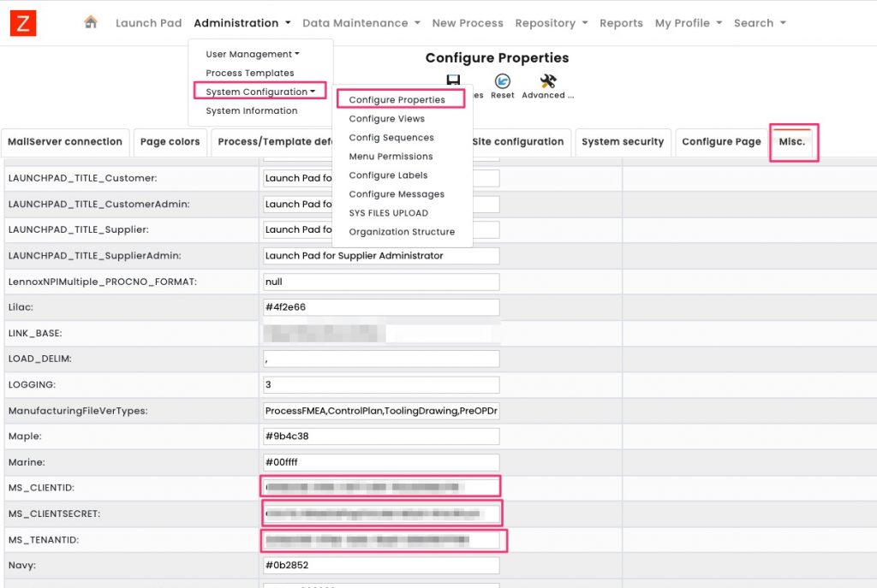The image size is (877, 588).
Task: Click the Marine color value field
Action: click(x=381, y=462)
